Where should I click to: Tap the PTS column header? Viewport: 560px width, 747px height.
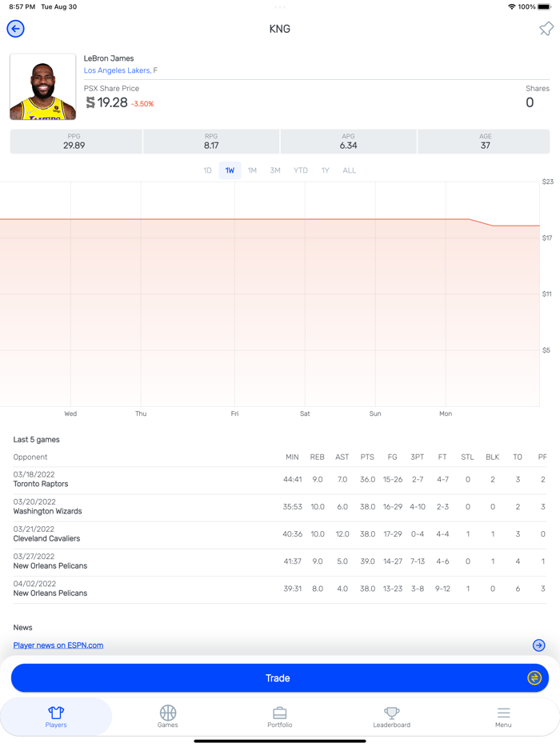coord(367,457)
